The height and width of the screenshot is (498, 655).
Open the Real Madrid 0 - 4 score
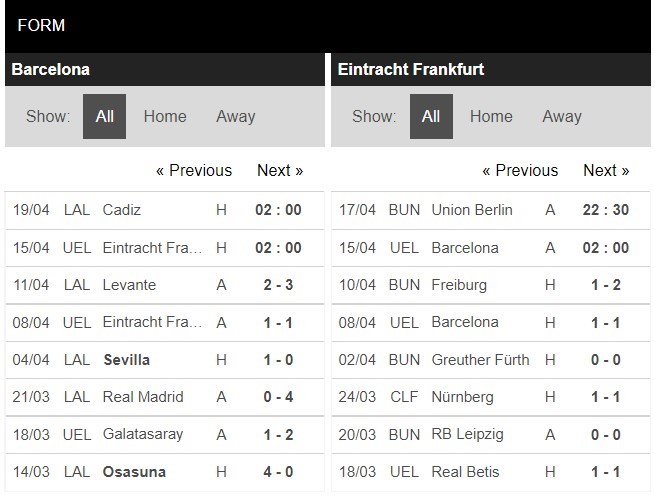[278, 397]
